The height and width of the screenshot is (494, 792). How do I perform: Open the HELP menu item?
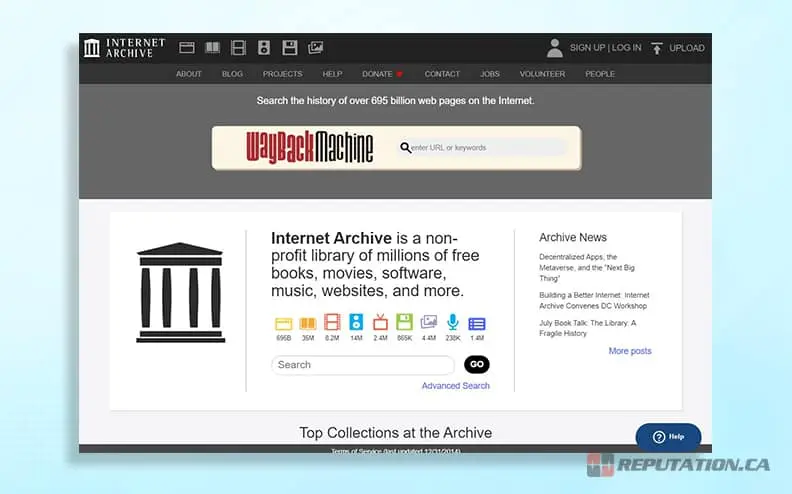click(x=332, y=74)
